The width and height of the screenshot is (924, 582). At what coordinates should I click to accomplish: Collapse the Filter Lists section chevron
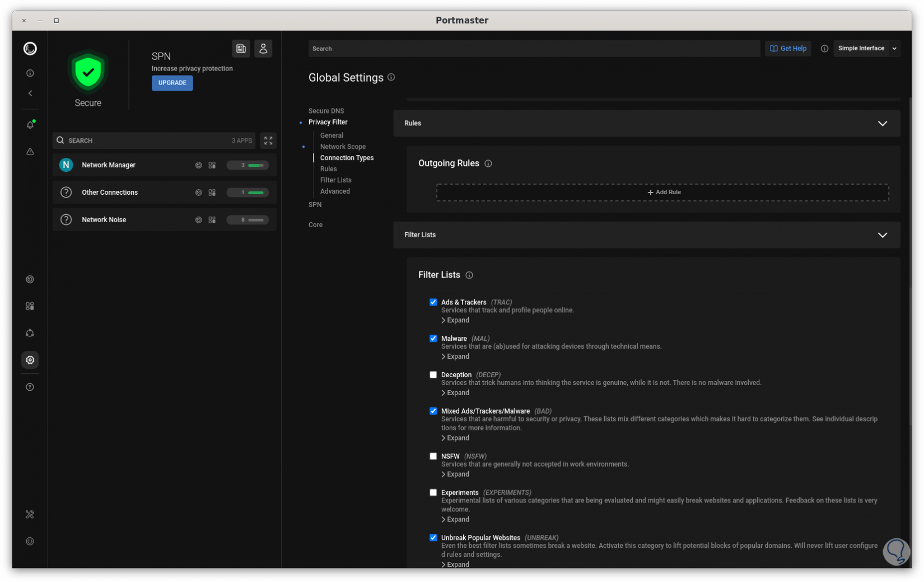tap(882, 236)
